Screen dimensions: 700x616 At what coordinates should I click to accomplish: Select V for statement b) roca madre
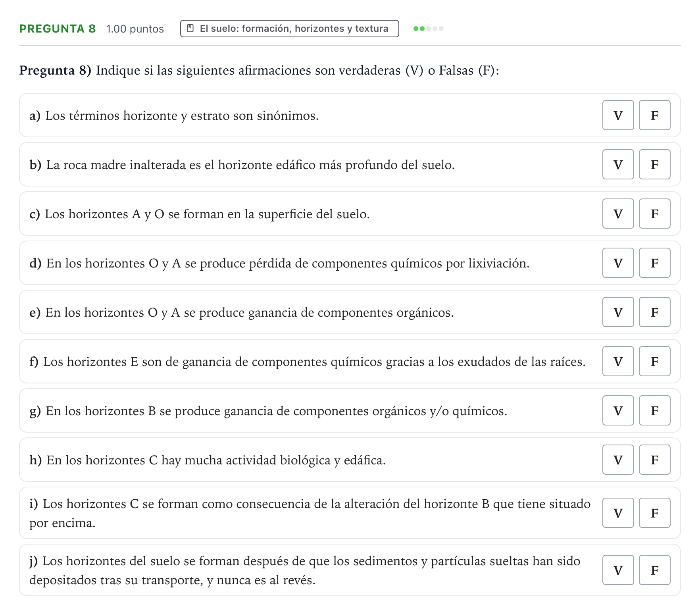pyautogui.click(x=618, y=164)
